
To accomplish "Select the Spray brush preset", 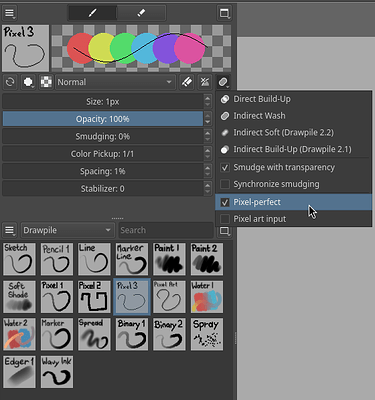I will click(x=207, y=334).
